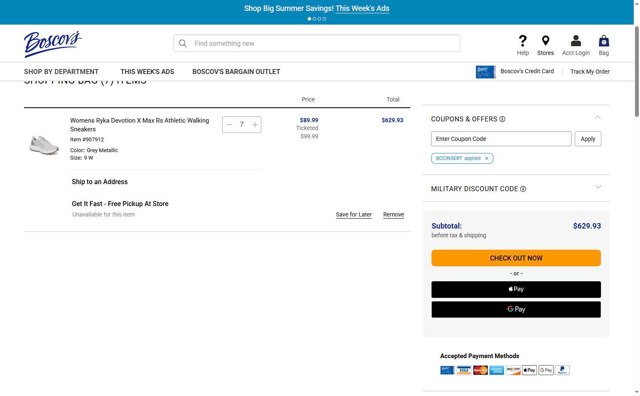Click the grey sneaker product thumbnail
Viewport: 640px width, 396px height.
coord(44,145)
